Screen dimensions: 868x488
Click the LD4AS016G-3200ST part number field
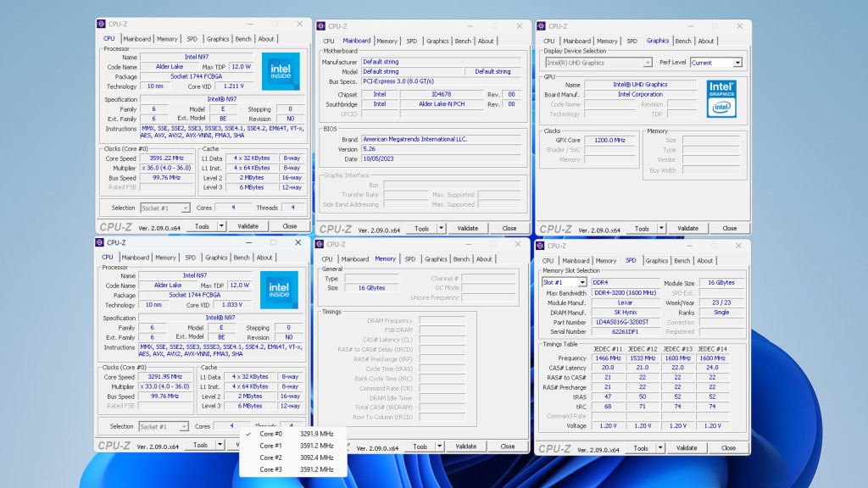625,322
